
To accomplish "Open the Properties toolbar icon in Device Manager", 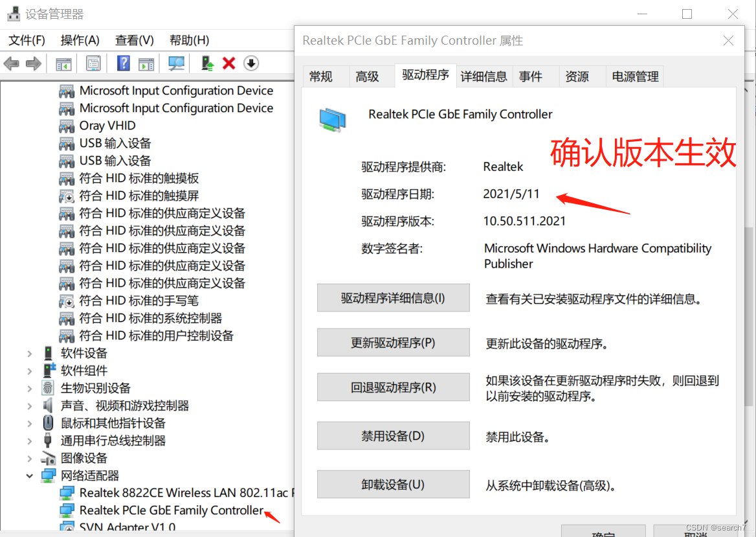I will 93,63.
